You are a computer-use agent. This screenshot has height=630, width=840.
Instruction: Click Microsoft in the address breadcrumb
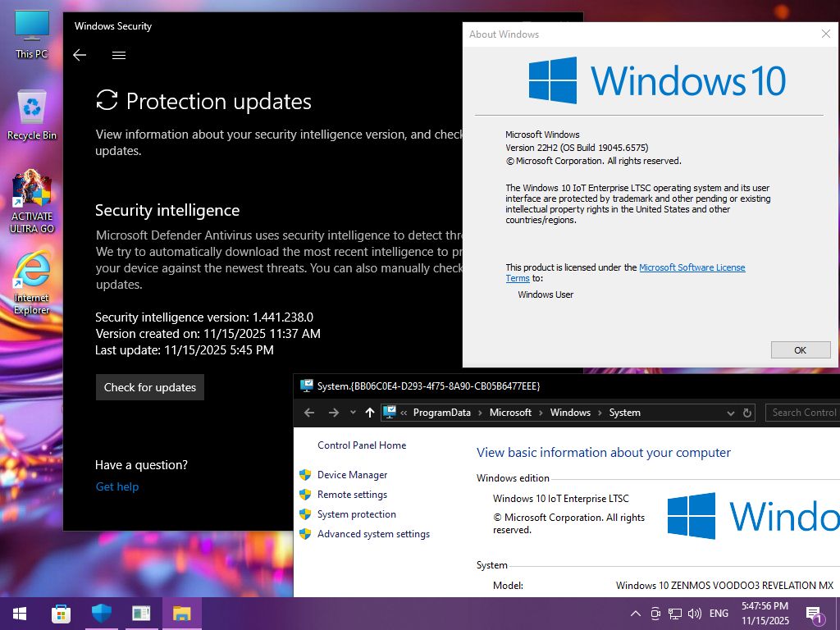click(x=510, y=413)
